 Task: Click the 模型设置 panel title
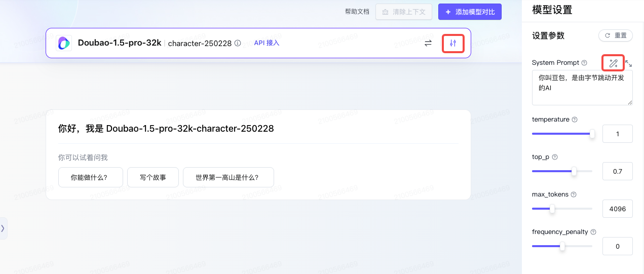552,9
